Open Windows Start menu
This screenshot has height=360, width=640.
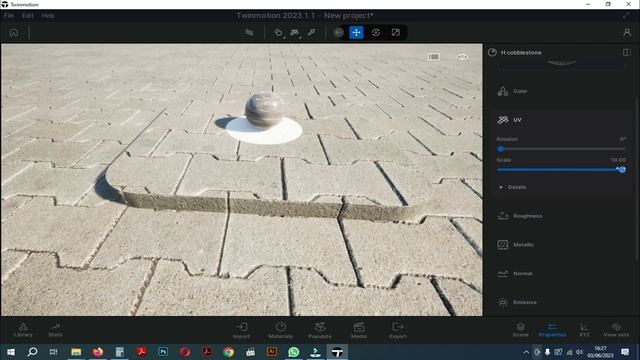[x=11, y=352]
